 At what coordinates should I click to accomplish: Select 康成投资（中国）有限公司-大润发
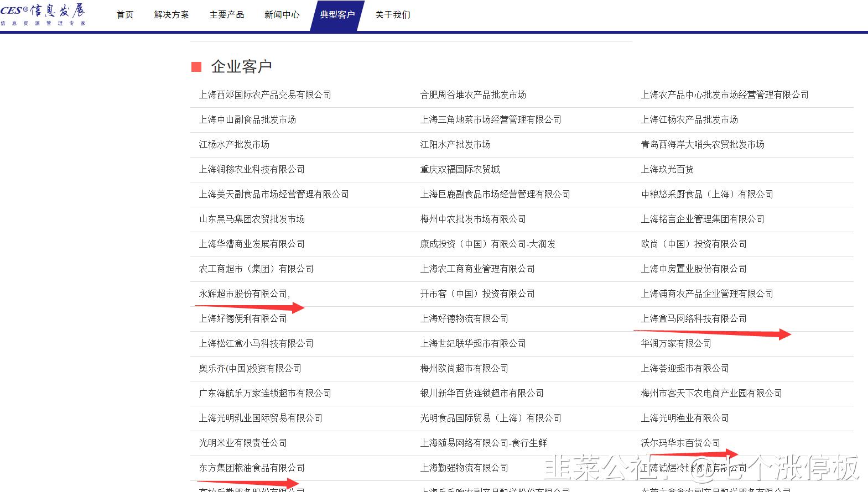tap(488, 244)
